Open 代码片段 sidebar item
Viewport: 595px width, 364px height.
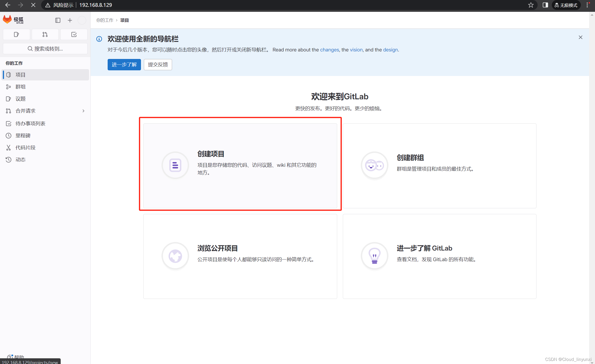point(25,148)
